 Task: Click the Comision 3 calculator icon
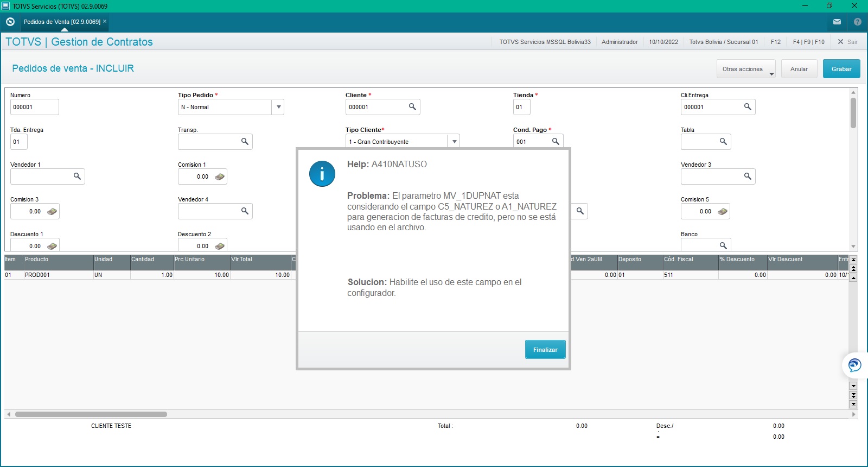pyautogui.click(x=52, y=211)
